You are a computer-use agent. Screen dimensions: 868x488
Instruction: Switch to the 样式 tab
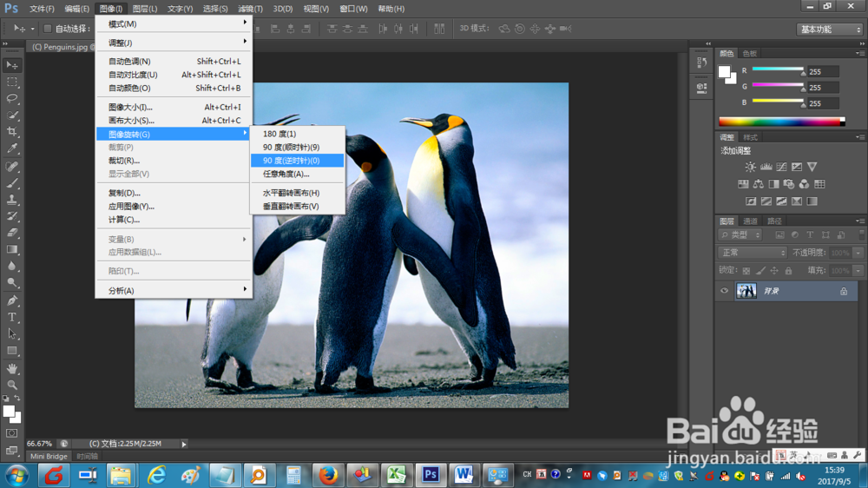[x=750, y=137]
